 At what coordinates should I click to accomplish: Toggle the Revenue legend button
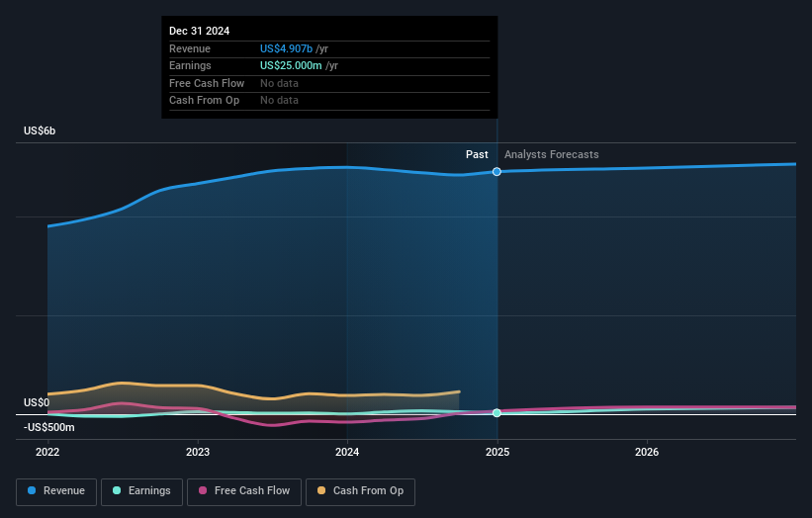56,491
